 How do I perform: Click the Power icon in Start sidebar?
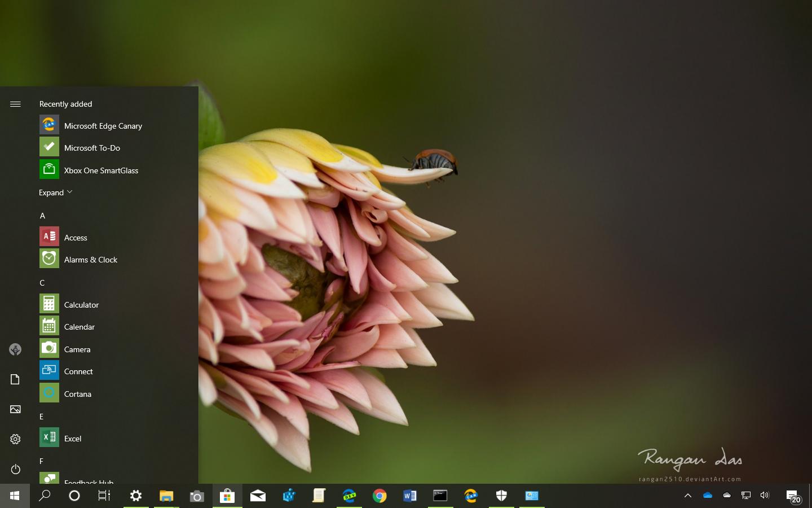[15, 469]
